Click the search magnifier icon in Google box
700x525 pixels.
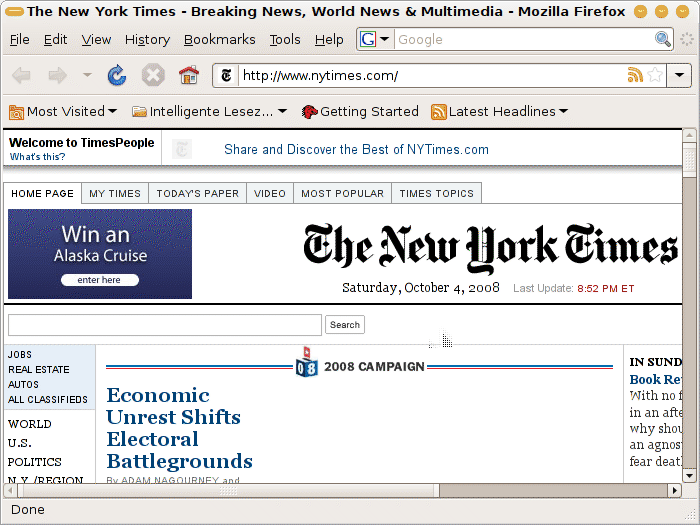click(662, 39)
